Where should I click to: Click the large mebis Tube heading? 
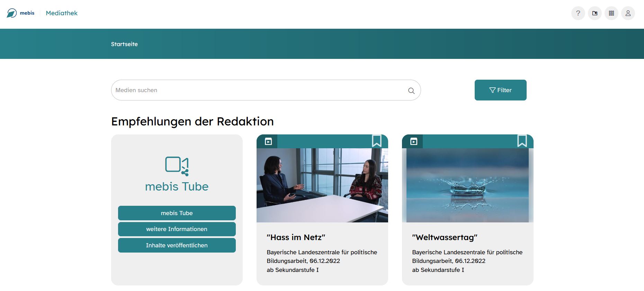coord(177,186)
